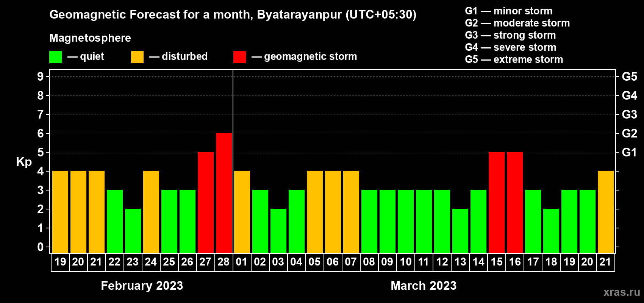The height and width of the screenshot is (303, 644).
Task: Click the date label 25 in February
Action: (x=169, y=262)
